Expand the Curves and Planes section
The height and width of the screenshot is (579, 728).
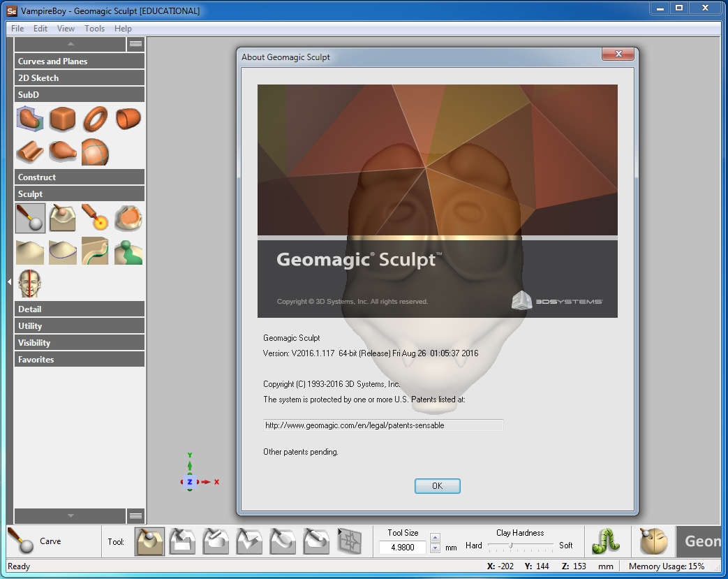pyautogui.click(x=80, y=61)
